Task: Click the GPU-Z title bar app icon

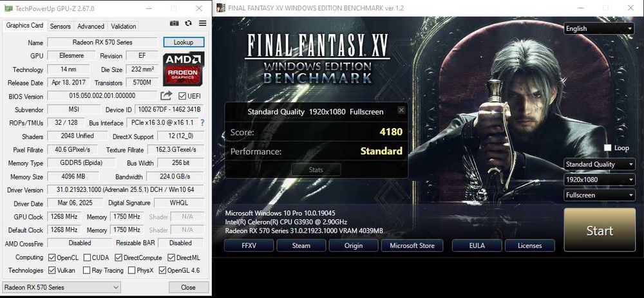Action: click(8, 8)
